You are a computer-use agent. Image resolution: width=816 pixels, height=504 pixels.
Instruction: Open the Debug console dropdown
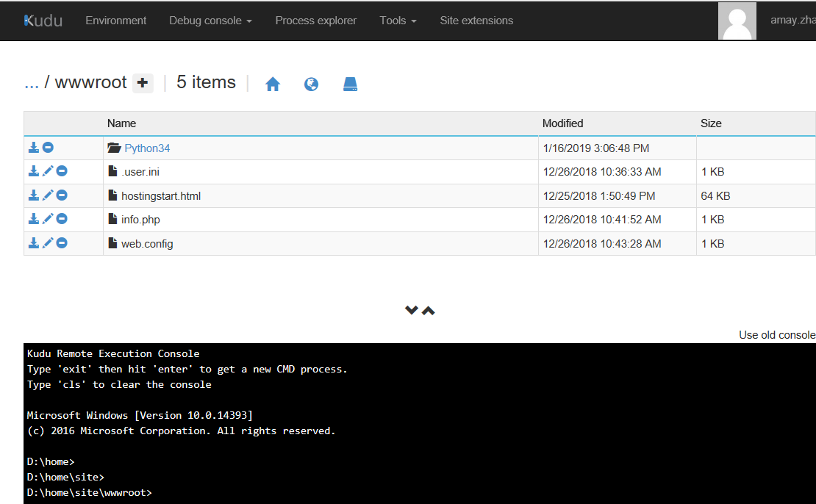click(x=210, y=21)
